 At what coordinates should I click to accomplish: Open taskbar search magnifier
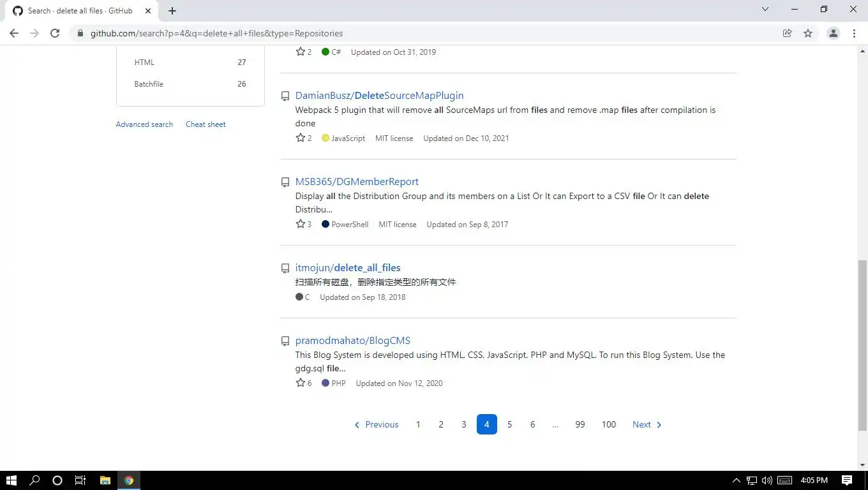pos(34,480)
